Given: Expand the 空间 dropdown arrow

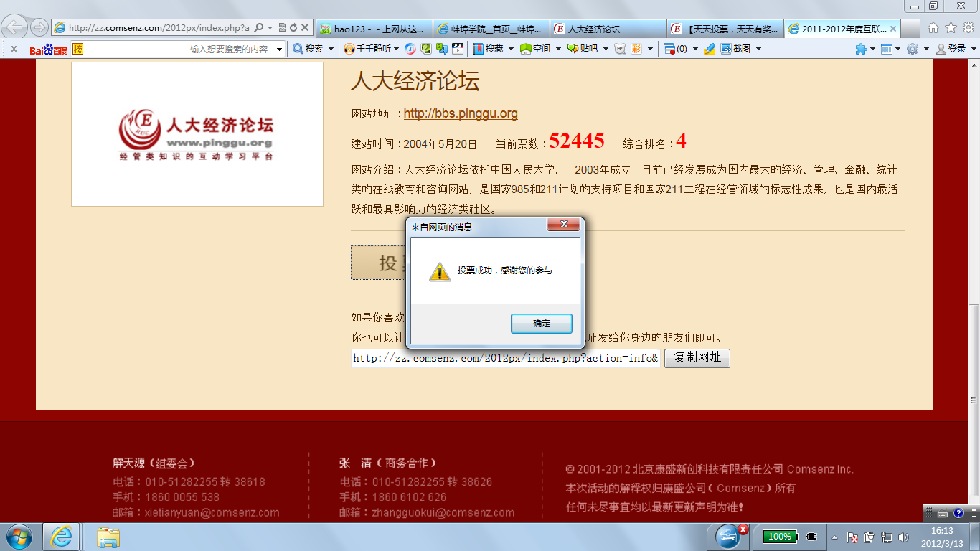Looking at the screenshot, I should pos(557,50).
